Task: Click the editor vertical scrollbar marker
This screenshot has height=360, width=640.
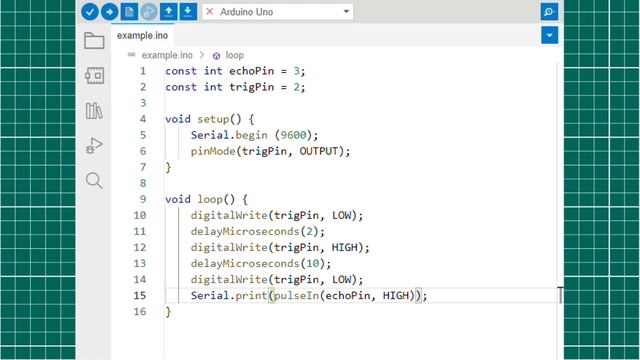Action: point(560,295)
